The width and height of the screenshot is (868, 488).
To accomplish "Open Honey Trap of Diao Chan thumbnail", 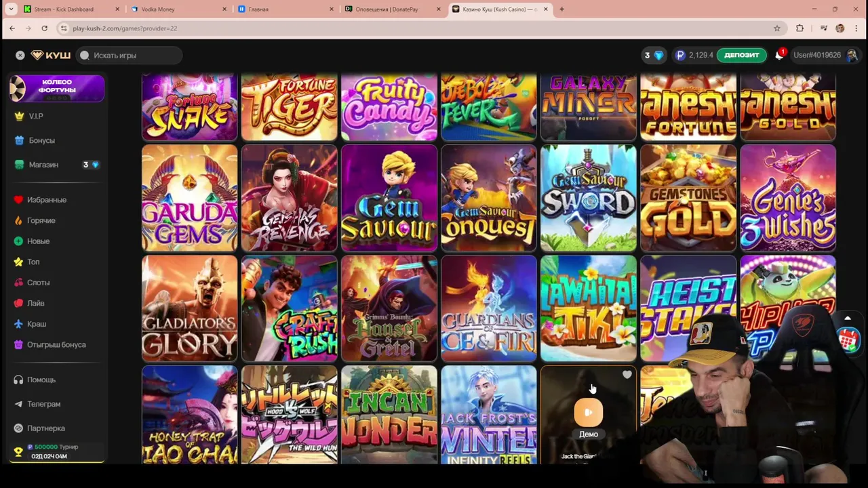I will coord(190,415).
